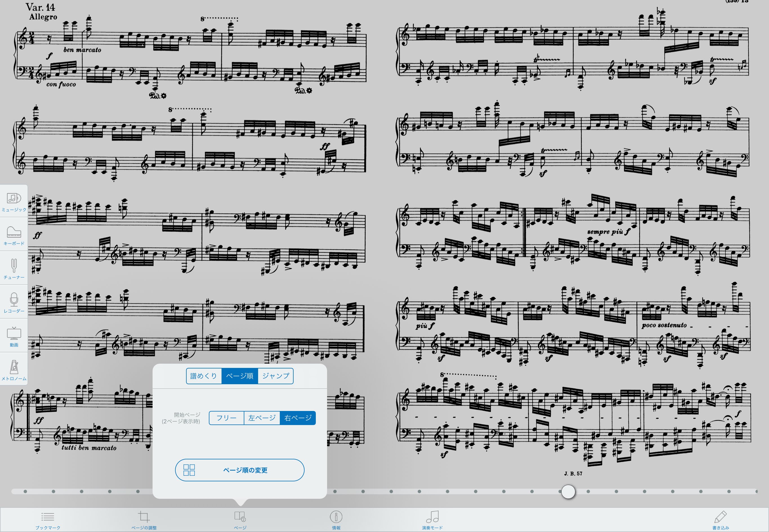Tap the Var. 14 title on score
Viewport: 769px width, 532px height.
click(40, 7)
